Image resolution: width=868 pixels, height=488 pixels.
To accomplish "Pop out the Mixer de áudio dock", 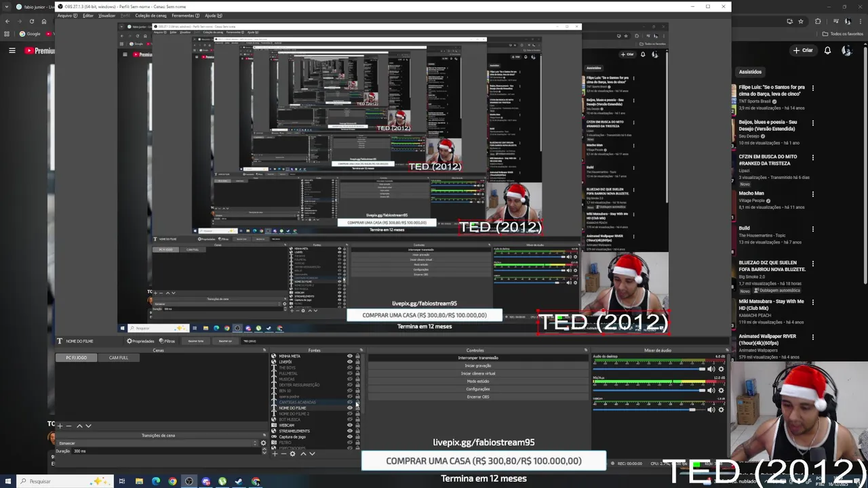I will coord(726,350).
